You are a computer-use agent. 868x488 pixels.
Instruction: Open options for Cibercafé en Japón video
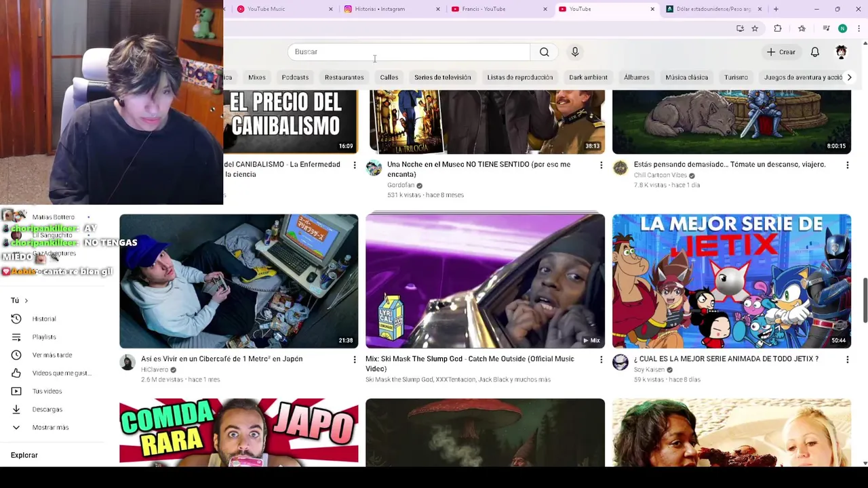[x=354, y=359]
